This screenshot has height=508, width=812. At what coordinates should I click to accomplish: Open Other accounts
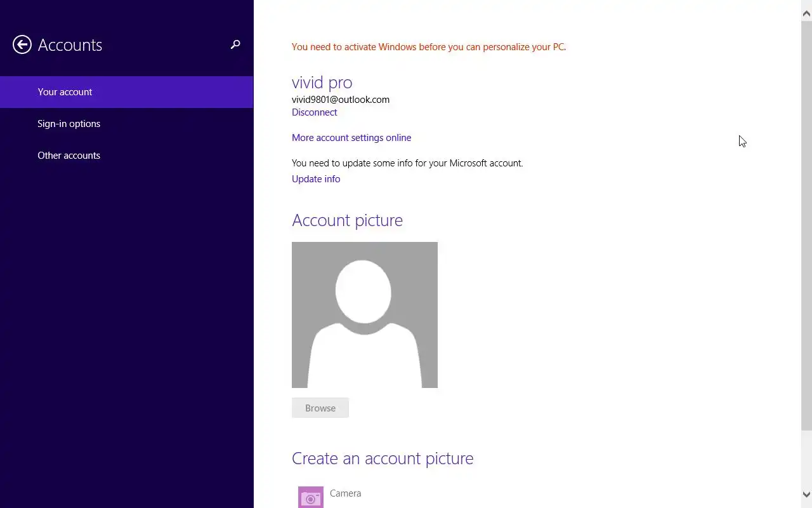[x=127, y=156]
